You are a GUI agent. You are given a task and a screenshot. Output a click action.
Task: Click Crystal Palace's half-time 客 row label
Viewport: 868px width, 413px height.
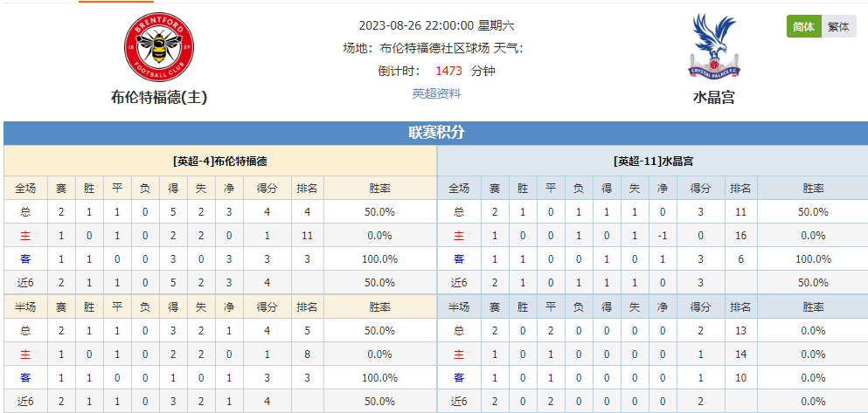pos(459,377)
